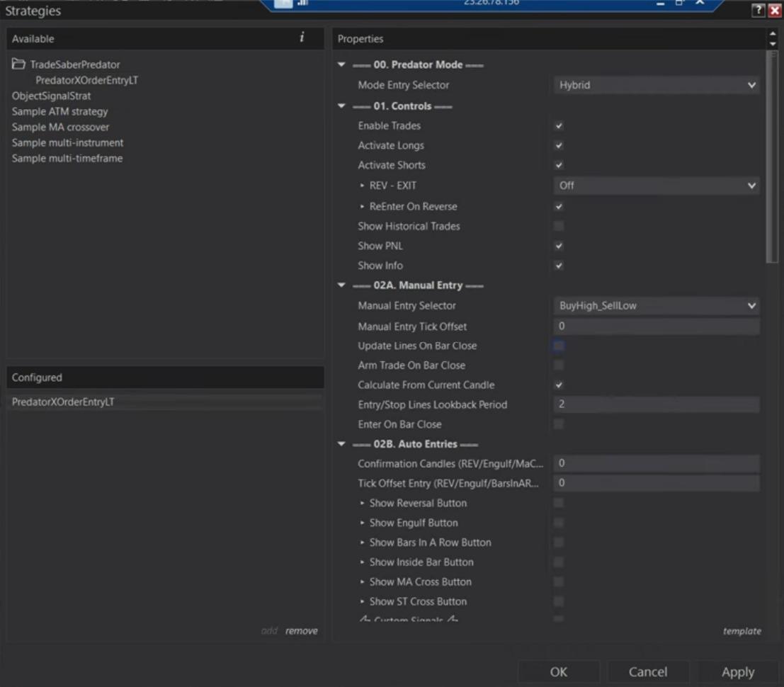Uncheck Calculate From Current Candle
This screenshot has height=687, width=784.
559,385
